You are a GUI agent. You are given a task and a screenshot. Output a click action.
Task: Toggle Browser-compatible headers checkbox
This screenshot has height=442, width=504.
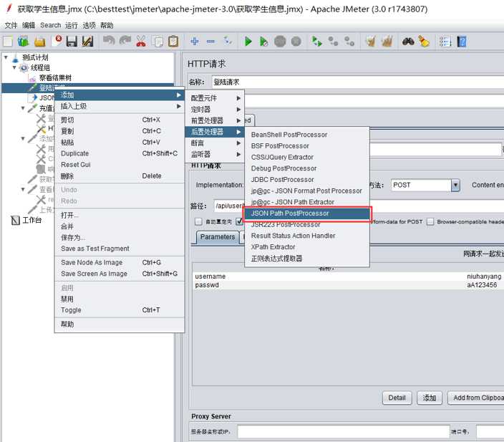click(x=430, y=221)
